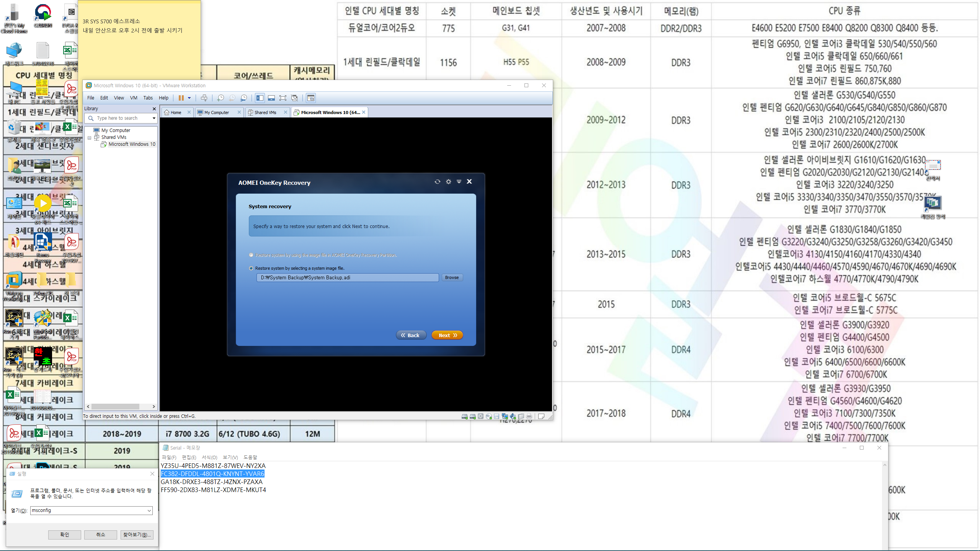
Task: Click floppy drive status icon
Action: pyautogui.click(x=497, y=416)
